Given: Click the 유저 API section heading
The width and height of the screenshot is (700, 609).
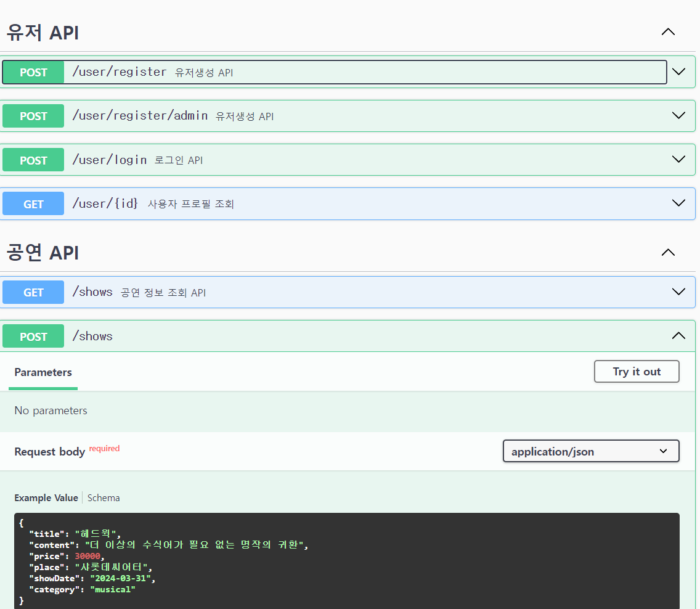Looking at the screenshot, I should [43, 33].
